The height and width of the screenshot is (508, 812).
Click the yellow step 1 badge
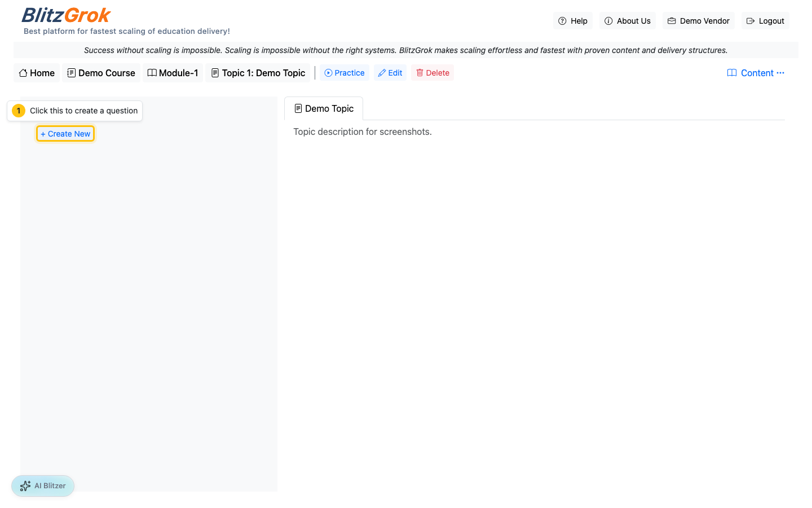coord(19,111)
